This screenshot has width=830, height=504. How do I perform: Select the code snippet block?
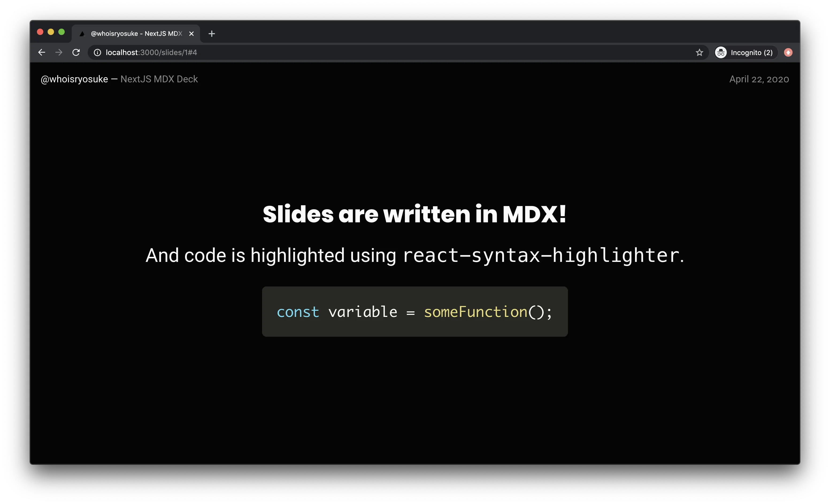(415, 312)
